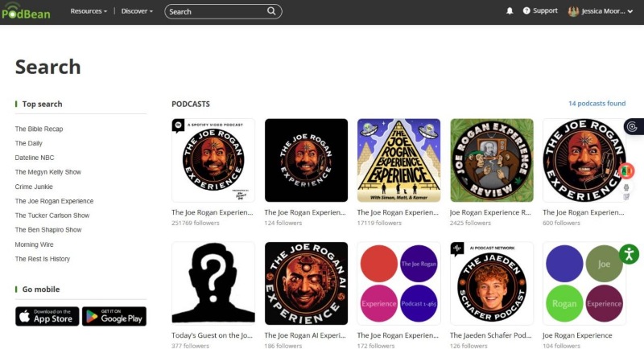This screenshot has width=644, height=349.
Task: Open The Tucker Carlson Show link
Action: coord(52,216)
